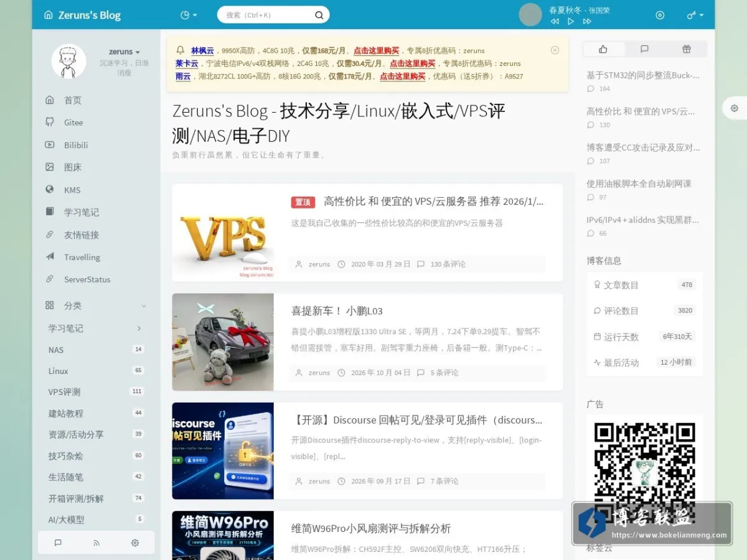The width and height of the screenshot is (747, 560).
Task: Click the book icon beside 学习笔记 nav item
Action: pos(50,212)
